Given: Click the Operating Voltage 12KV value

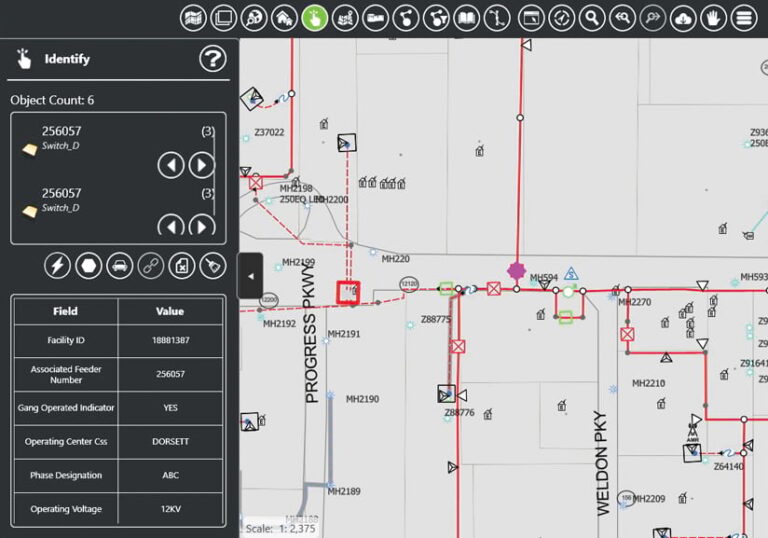Looking at the screenshot, I should click(170, 509).
